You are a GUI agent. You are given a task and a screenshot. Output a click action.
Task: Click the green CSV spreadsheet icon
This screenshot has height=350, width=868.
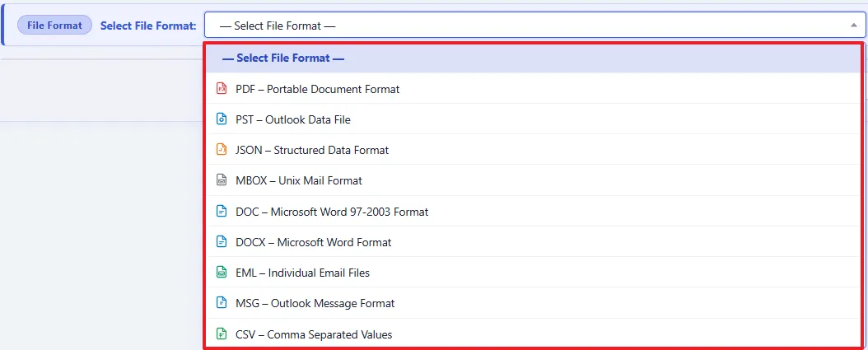[222, 334]
